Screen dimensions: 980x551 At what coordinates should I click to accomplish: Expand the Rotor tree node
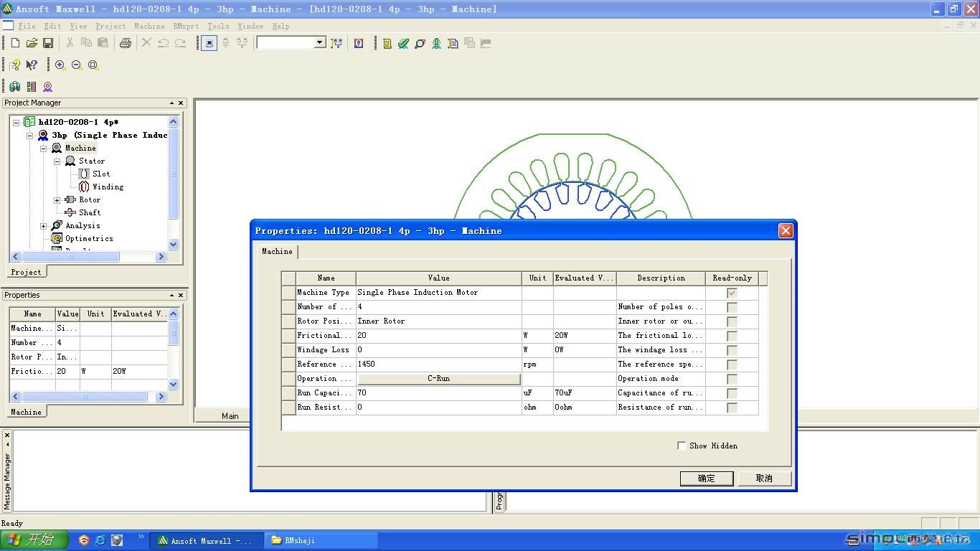click(x=57, y=199)
